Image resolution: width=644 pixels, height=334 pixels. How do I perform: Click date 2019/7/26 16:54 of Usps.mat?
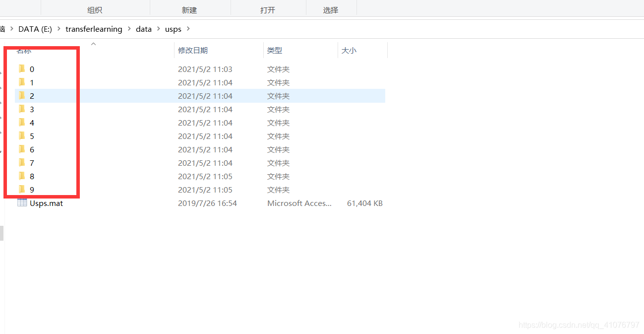pyautogui.click(x=208, y=203)
